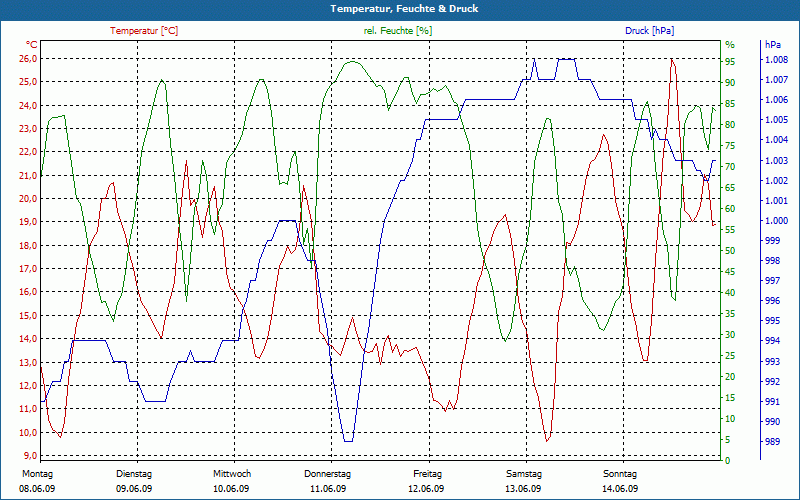The image size is (800, 500).
Task: Click the "Montag" day label
Action: (37, 474)
